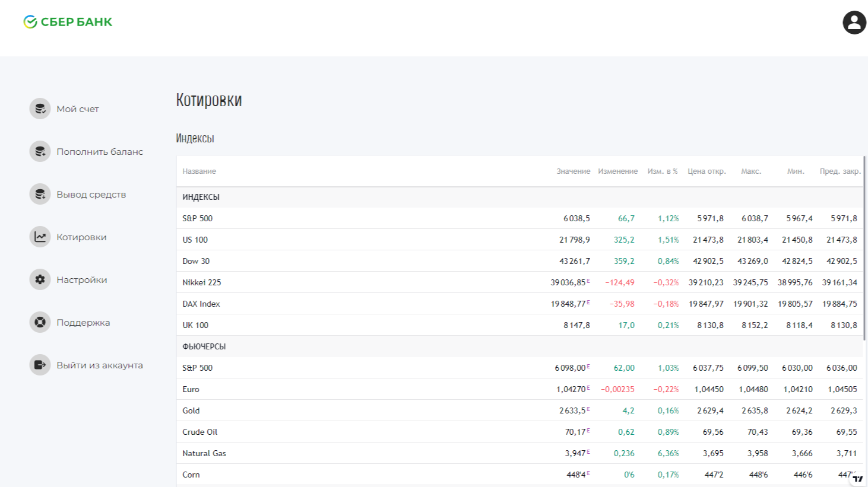Collapse the ФЬЮЧЕРСЫ group header

click(x=519, y=346)
